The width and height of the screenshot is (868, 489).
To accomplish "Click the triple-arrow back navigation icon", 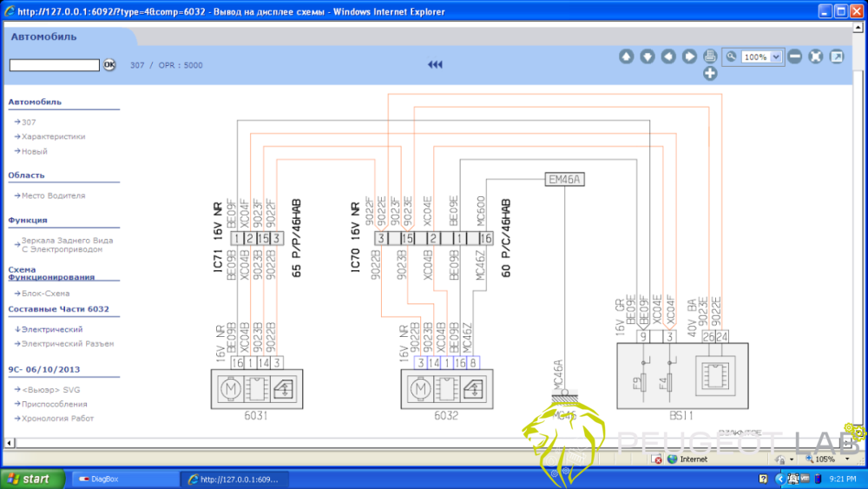I will click(435, 65).
